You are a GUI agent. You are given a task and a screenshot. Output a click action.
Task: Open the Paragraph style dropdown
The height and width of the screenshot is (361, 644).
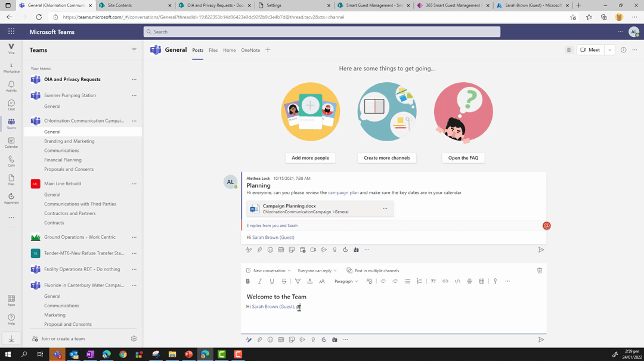click(x=346, y=281)
